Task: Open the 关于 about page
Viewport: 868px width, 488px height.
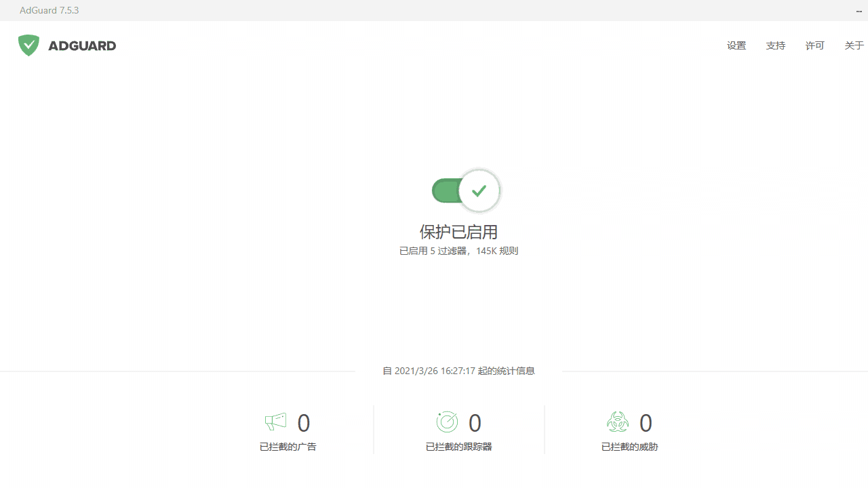Action: (x=854, y=45)
